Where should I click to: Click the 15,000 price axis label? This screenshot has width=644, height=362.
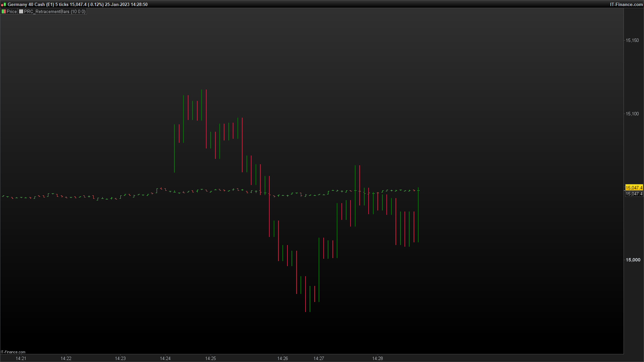tap(633, 260)
